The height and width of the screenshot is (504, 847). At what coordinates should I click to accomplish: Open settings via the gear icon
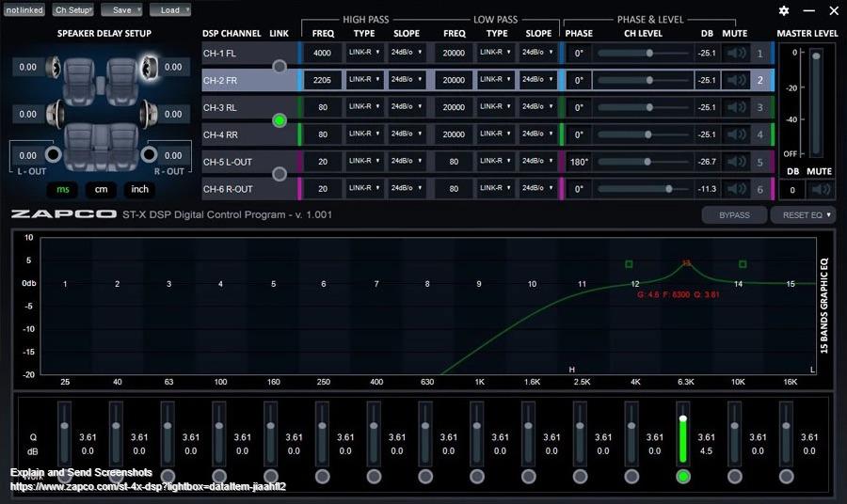784,10
